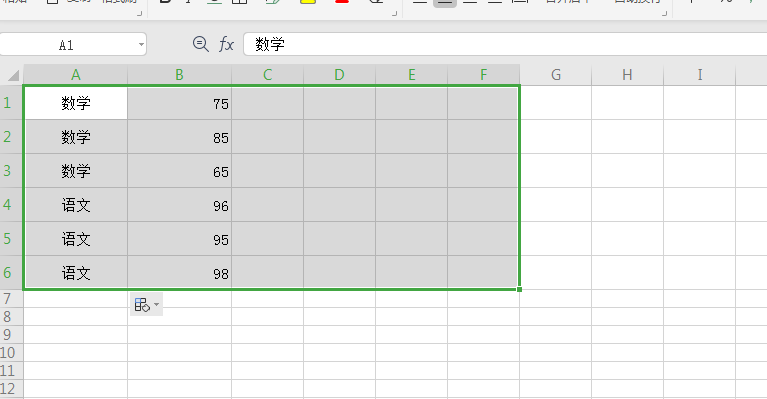Select column I header
Viewport: 767px width, 399px height.
[699, 75]
